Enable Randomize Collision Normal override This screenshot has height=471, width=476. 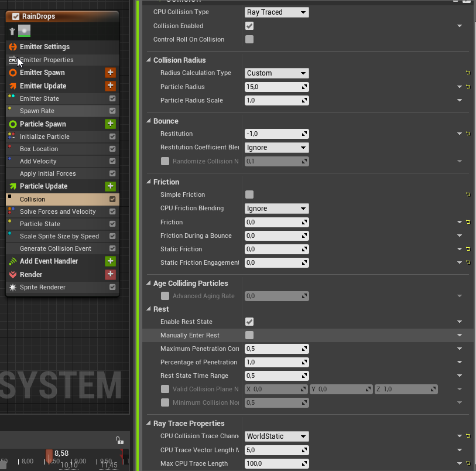tap(165, 161)
